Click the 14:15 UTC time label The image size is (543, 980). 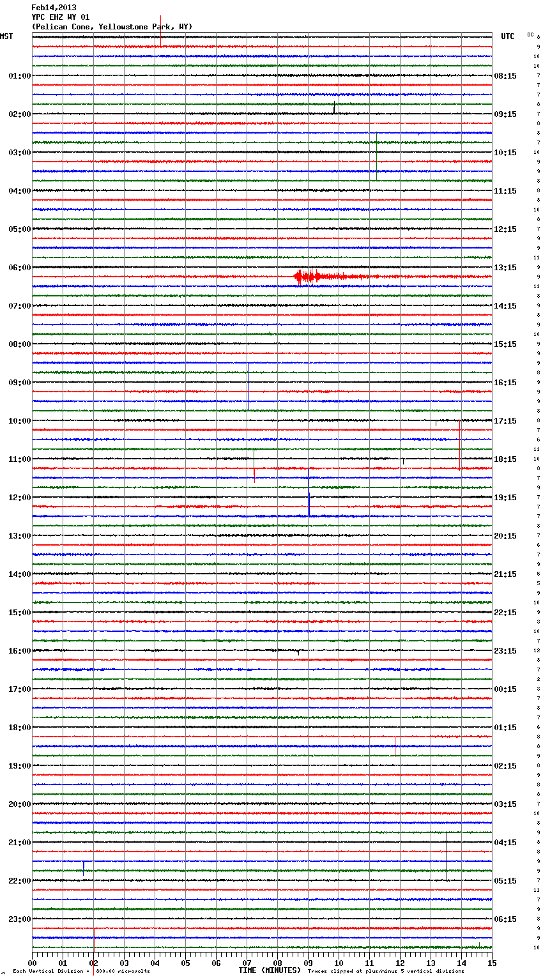tap(505, 306)
